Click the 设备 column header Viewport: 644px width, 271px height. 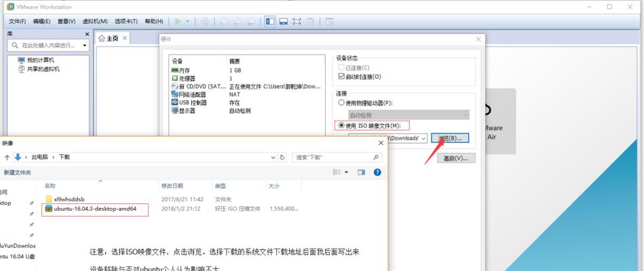point(177,61)
